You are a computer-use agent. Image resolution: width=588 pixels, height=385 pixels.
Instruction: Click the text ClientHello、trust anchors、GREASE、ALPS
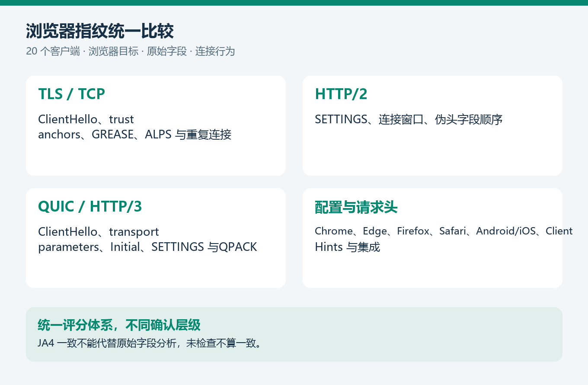click(135, 127)
